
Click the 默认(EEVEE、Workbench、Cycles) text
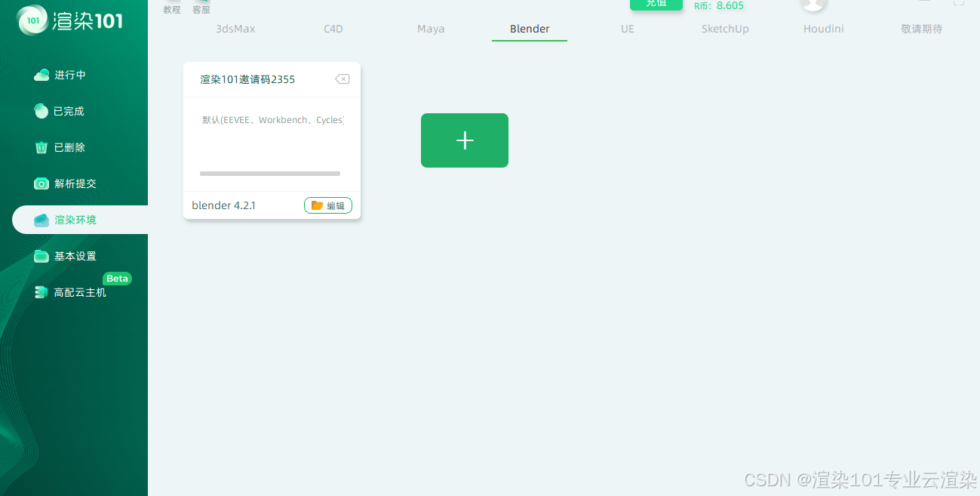tap(273, 120)
